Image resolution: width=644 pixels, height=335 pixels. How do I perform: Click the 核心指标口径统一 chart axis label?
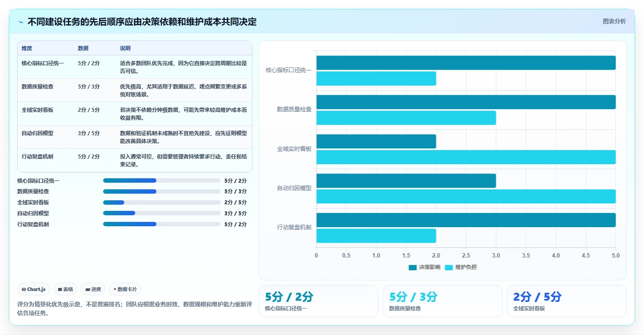click(289, 70)
